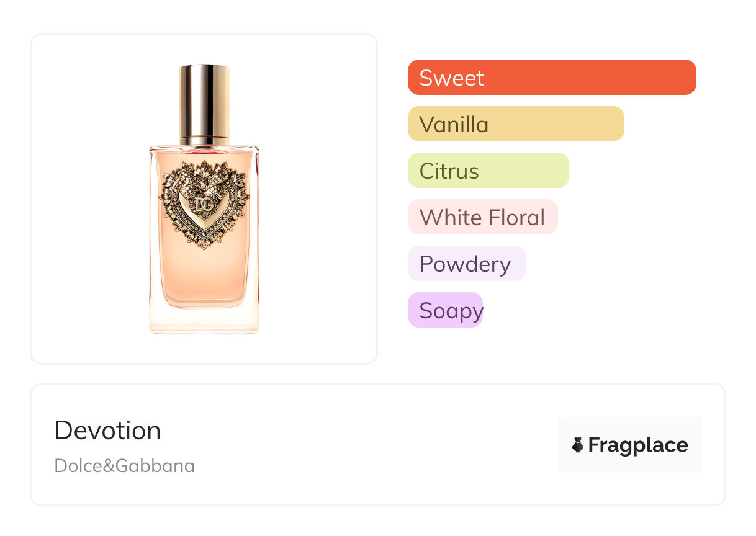Click the ornate crown atop the heart emblem

click(x=204, y=170)
